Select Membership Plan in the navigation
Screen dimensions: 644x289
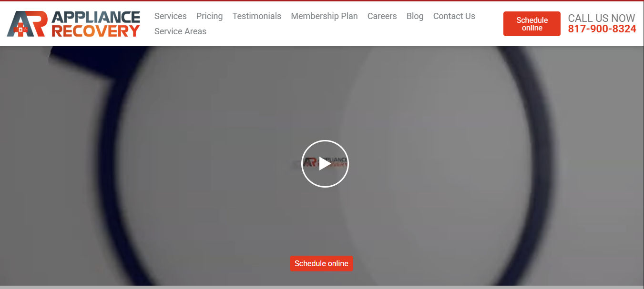[324, 16]
